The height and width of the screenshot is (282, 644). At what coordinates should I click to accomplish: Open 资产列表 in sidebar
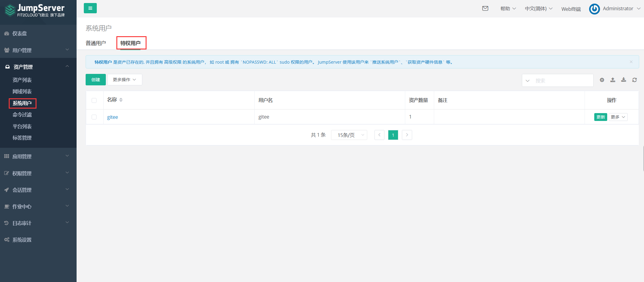22,80
